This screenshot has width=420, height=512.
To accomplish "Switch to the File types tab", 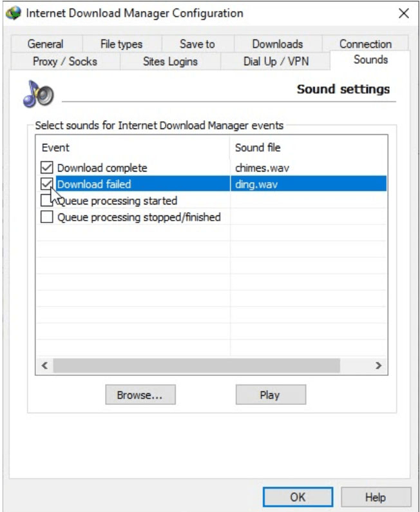I will click(122, 44).
